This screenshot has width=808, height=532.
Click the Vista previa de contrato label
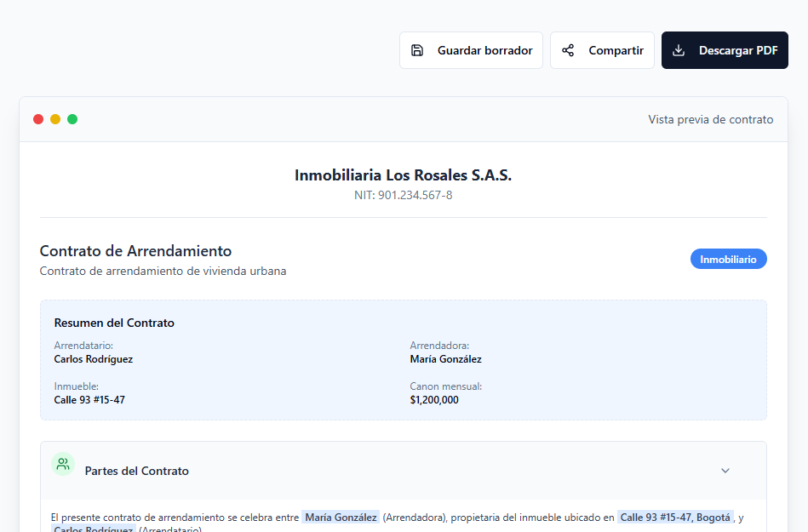pos(711,119)
